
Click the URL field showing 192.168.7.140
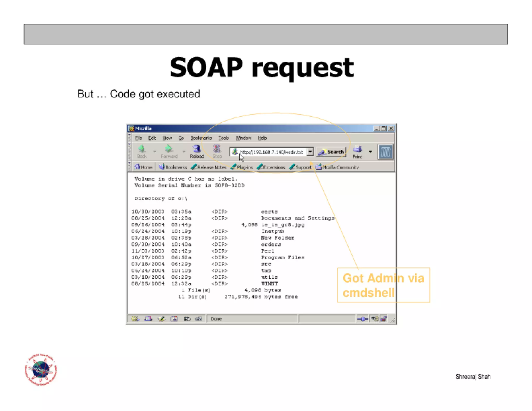click(271, 152)
